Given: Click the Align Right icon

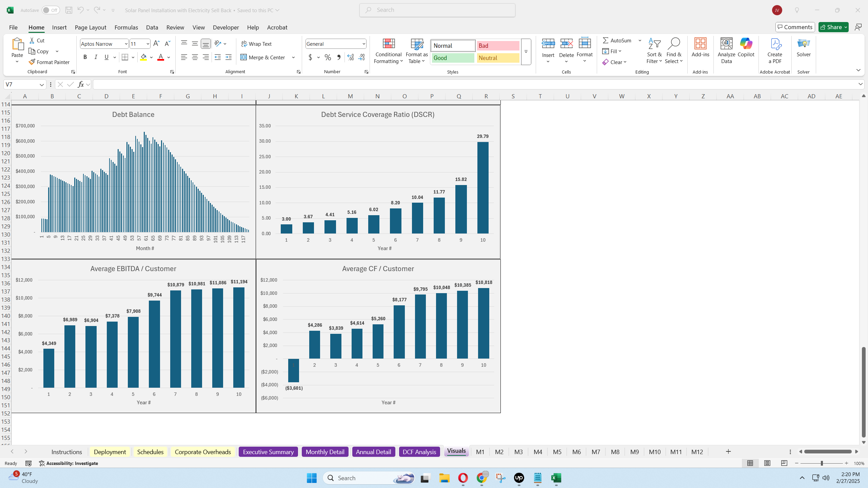Looking at the screenshot, I should 206,57.
